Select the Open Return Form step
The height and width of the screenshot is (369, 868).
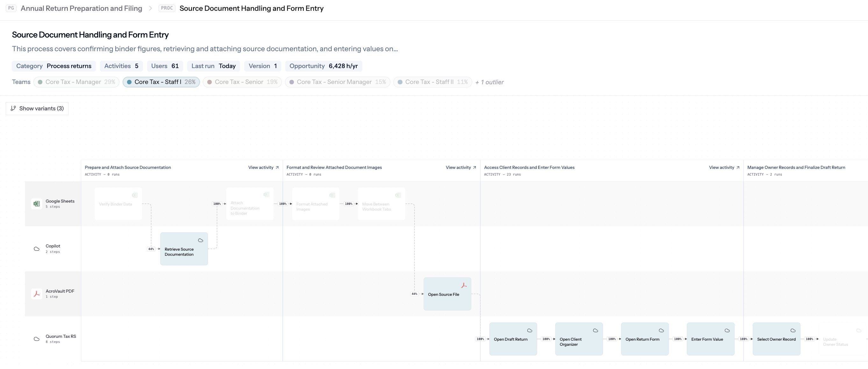[645, 339]
